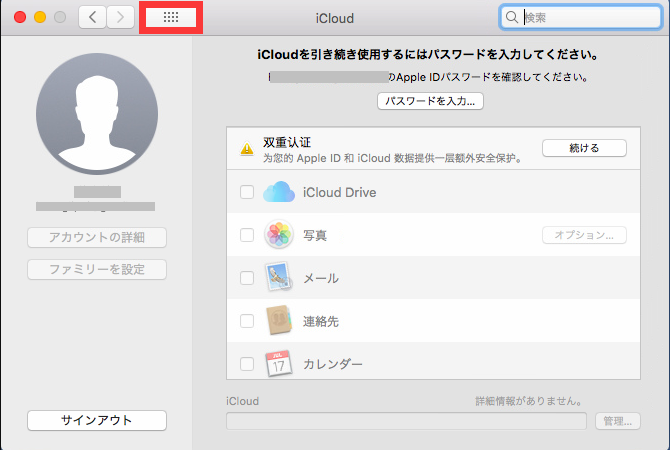Click the カレンダー label
Viewport: 670px width, 450px height.
click(333, 364)
